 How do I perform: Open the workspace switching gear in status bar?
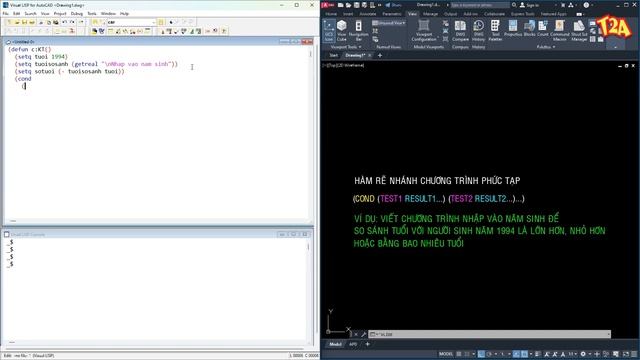pyautogui.click(x=583, y=354)
